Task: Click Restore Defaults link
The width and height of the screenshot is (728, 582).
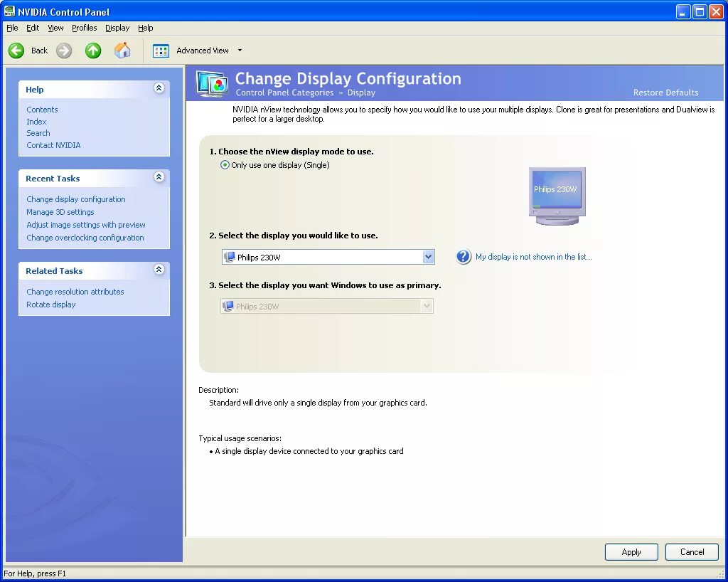Action: [x=665, y=92]
